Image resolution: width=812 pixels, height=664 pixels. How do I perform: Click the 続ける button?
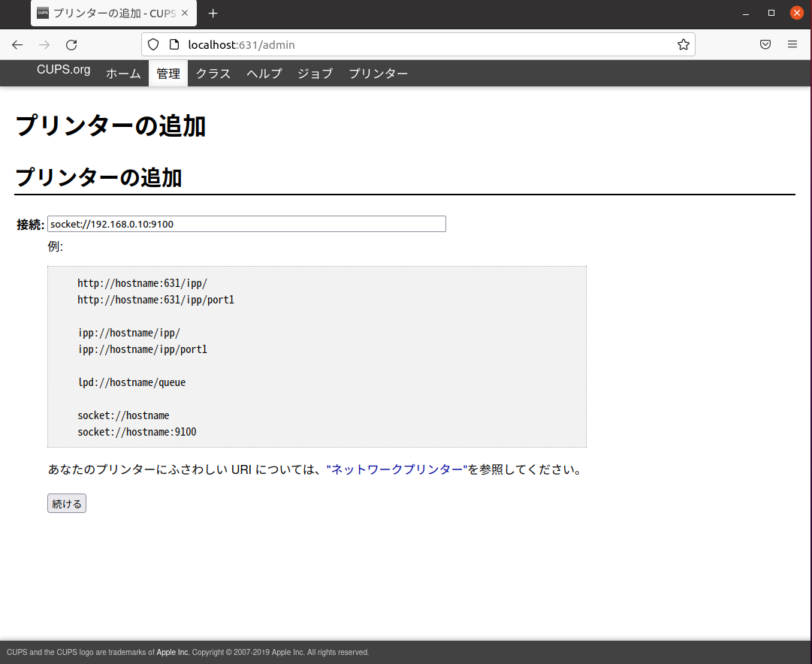[x=67, y=503]
